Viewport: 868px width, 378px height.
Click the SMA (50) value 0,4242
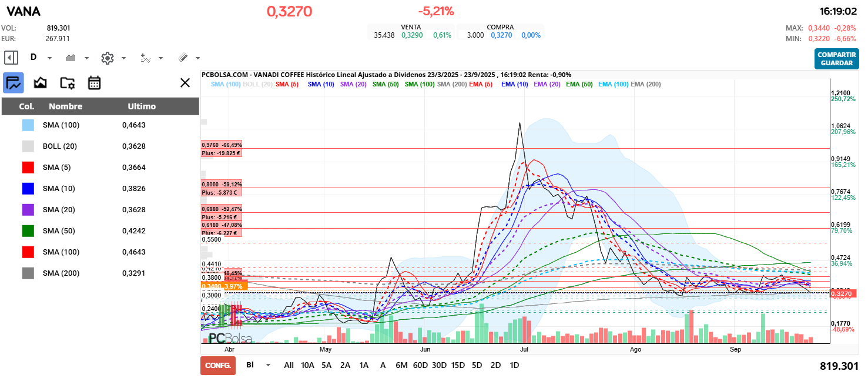[x=134, y=231]
